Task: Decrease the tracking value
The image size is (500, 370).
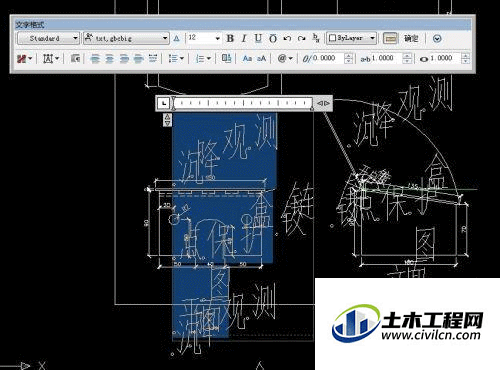Action: pos(407,61)
